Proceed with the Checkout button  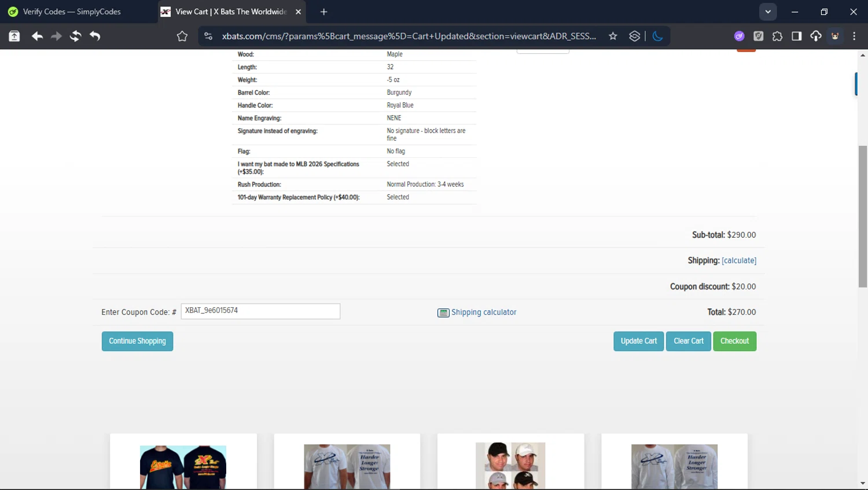point(735,341)
